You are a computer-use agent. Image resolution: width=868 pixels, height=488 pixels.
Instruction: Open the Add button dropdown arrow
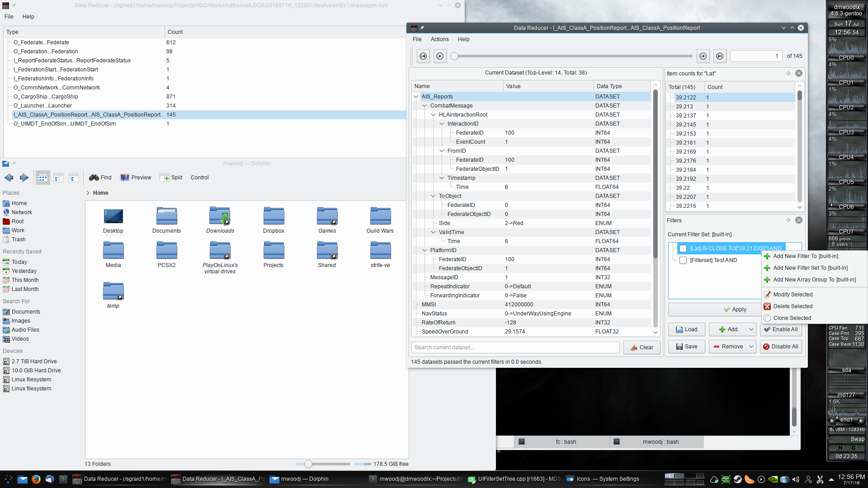pos(751,329)
